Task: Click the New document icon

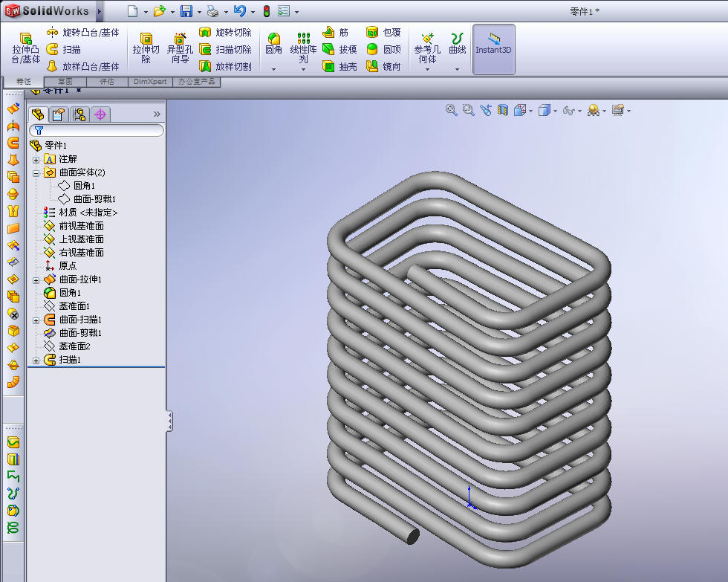Action: 133,11
